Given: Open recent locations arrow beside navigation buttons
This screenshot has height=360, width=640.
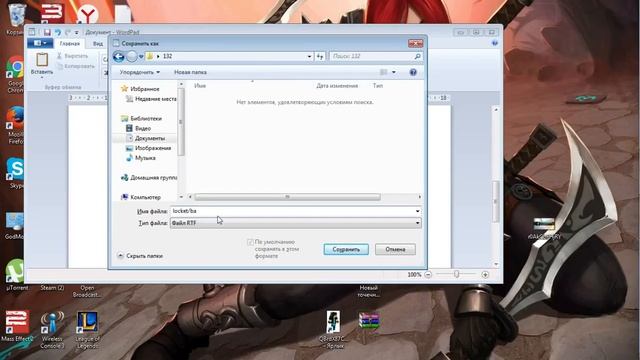Looking at the screenshot, I should pos(141,57).
